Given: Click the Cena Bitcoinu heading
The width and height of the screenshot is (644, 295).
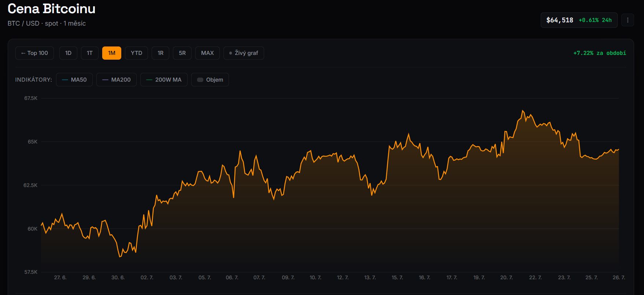Looking at the screenshot, I should click(52, 8).
